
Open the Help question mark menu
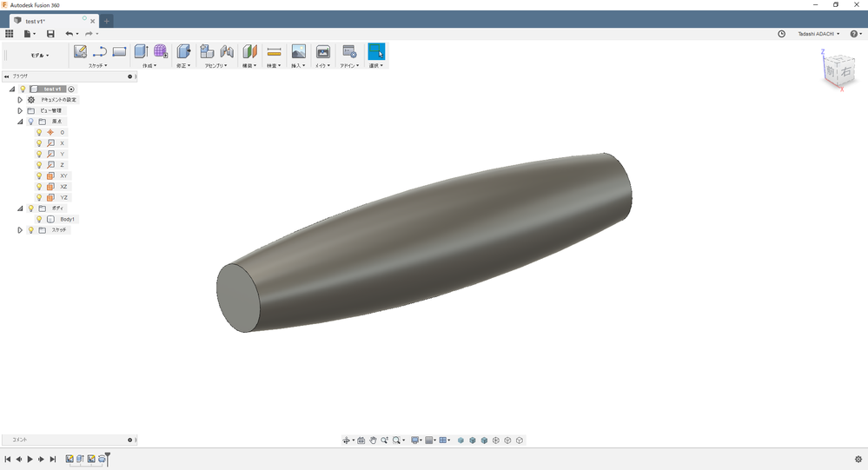click(x=856, y=34)
